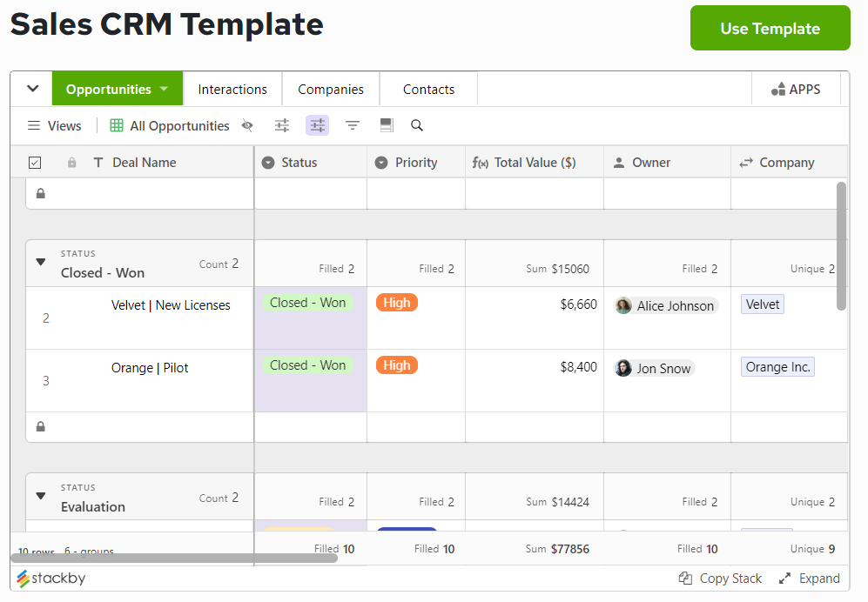The image size is (868, 602).
Task: Click the link arrows icon in Company header
Action: click(746, 163)
